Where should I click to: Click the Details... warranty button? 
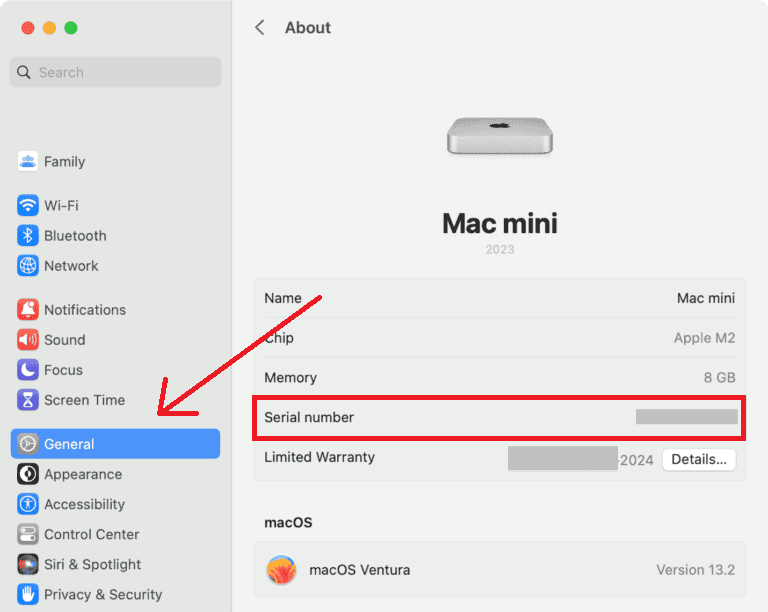pos(699,459)
